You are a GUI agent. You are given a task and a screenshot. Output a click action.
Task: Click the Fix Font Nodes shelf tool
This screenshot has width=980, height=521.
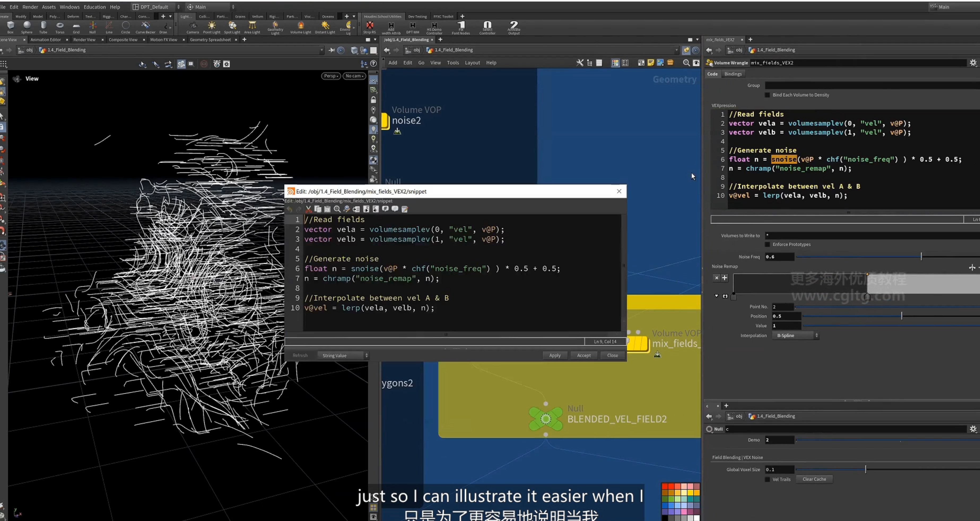[461, 27]
